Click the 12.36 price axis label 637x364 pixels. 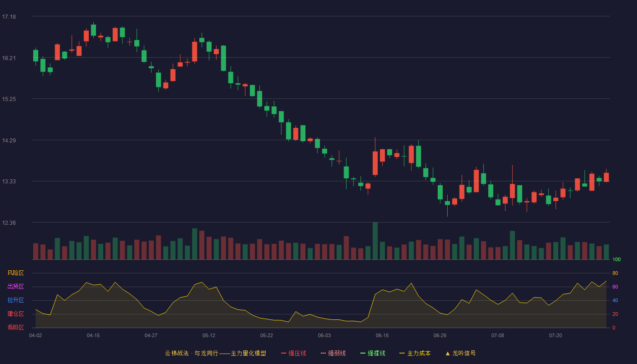(x=9, y=222)
